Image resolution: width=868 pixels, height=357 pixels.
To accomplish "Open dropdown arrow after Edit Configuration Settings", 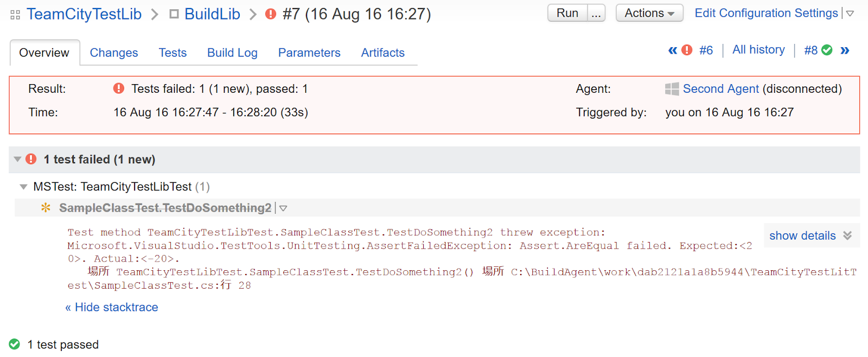I will click(850, 14).
